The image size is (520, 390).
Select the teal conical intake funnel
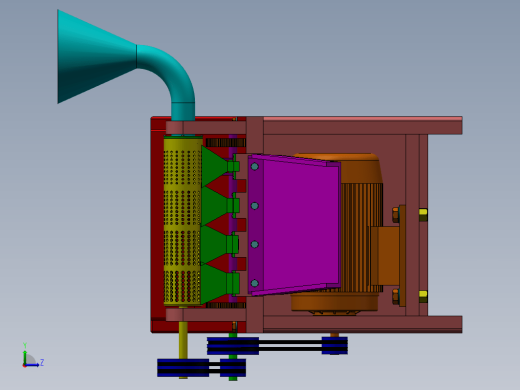point(97,57)
